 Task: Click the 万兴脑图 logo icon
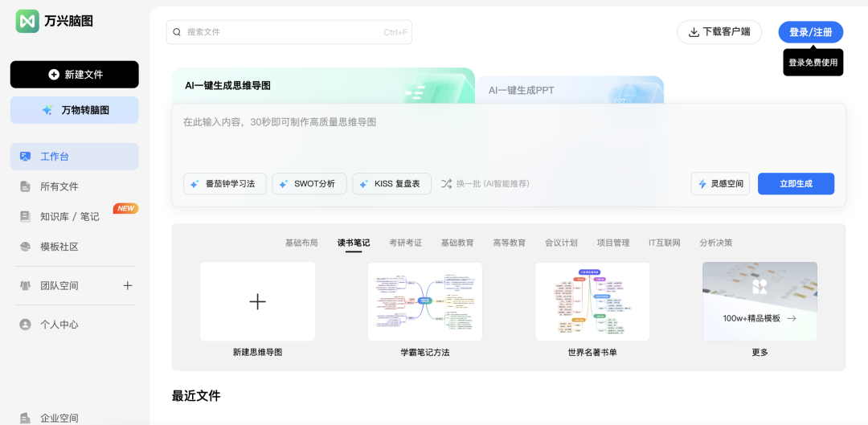(x=27, y=21)
